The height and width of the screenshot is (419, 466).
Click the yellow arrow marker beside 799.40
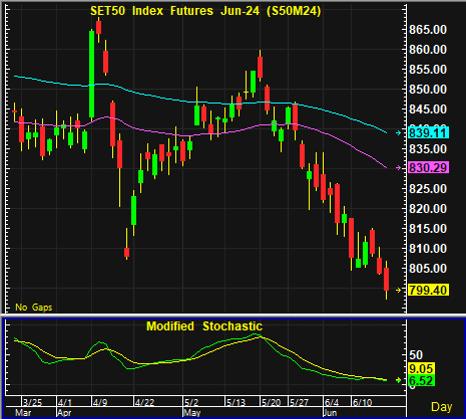(399, 290)
